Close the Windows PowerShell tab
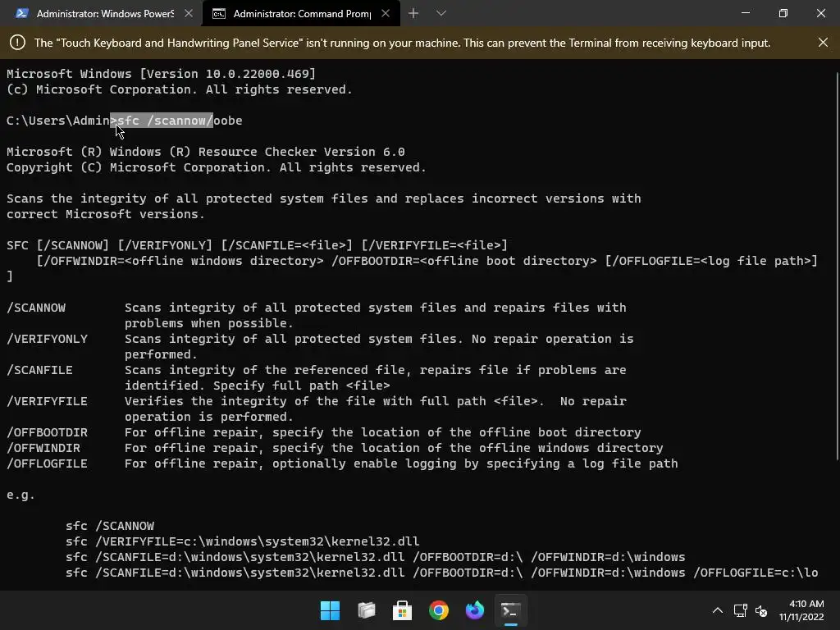 pos(189,13)
